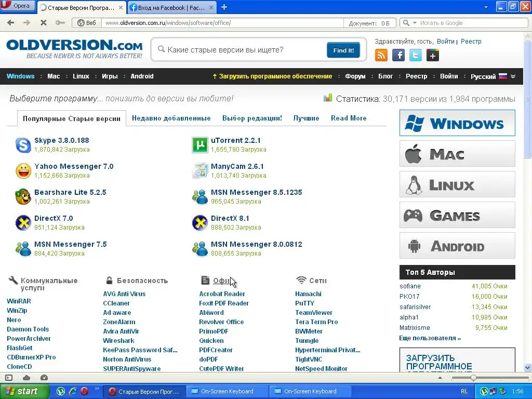Click the Windows Start button
The image size is (532, 399).
click(24, 391)
